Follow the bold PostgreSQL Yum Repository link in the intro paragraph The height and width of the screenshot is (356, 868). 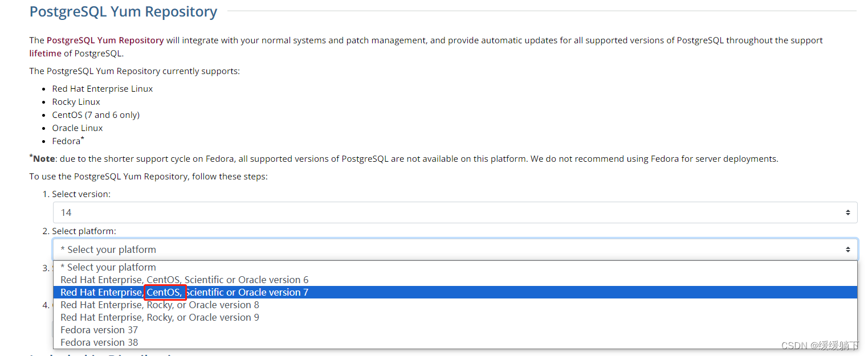pos(105,40)
